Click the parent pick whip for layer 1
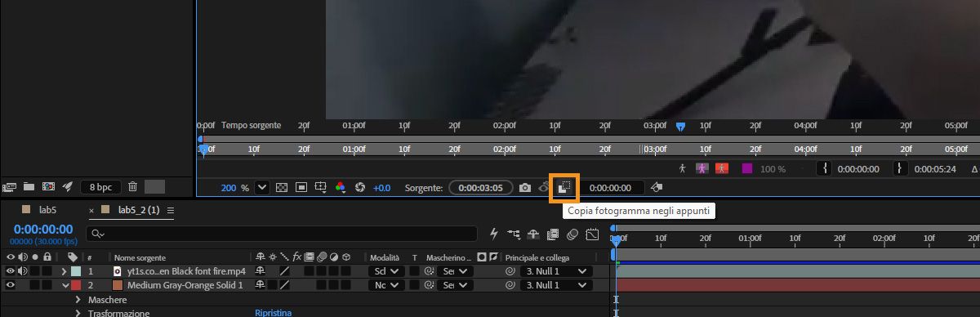This screenshot has height=317, width=980. [511, 271]
